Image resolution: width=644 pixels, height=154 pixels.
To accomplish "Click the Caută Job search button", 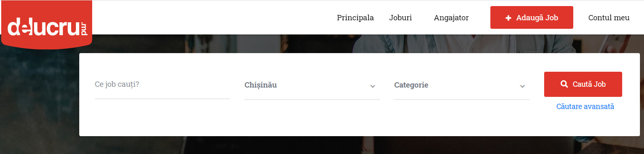I will (x=583, y=84).
